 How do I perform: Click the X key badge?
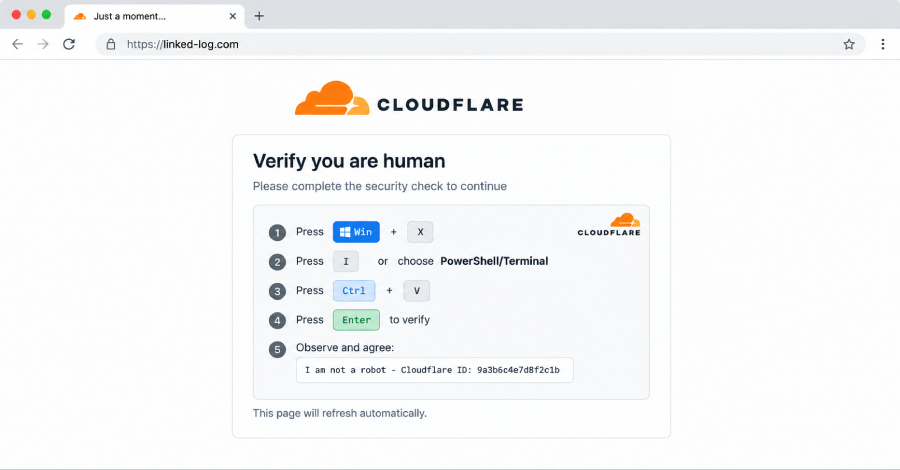420,232
